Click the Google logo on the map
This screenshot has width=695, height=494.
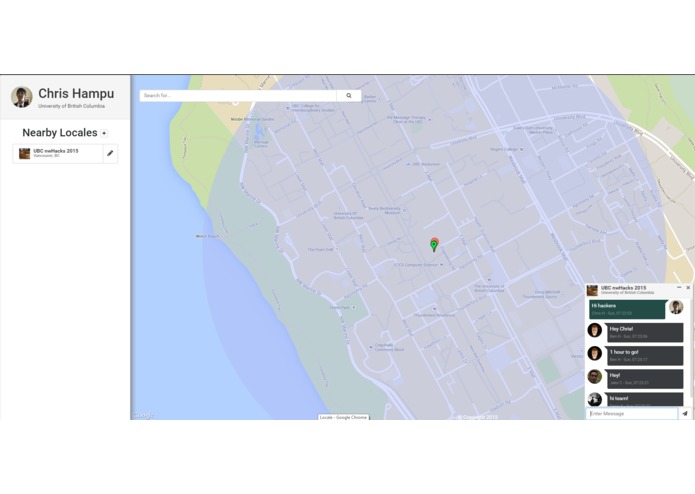point(143,415)
